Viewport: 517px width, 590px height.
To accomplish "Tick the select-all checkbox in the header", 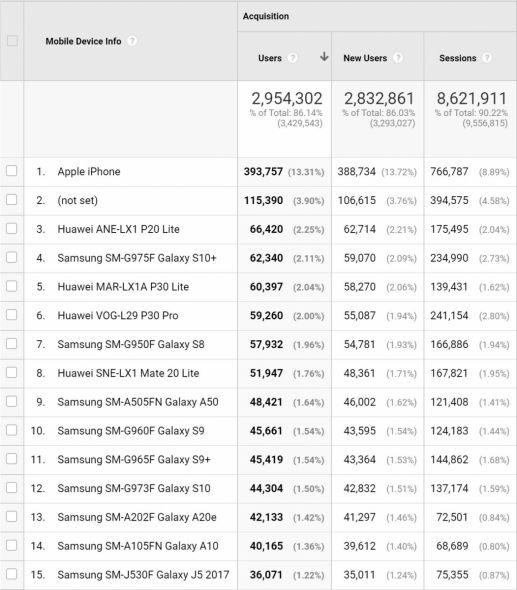I will [12, 41].
